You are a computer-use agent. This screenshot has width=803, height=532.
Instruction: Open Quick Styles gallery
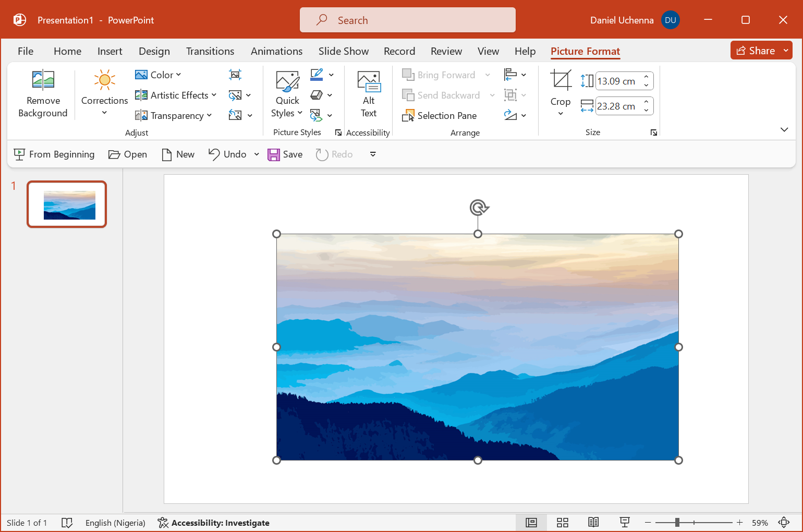pyautogui.click(x=287, y=94)
